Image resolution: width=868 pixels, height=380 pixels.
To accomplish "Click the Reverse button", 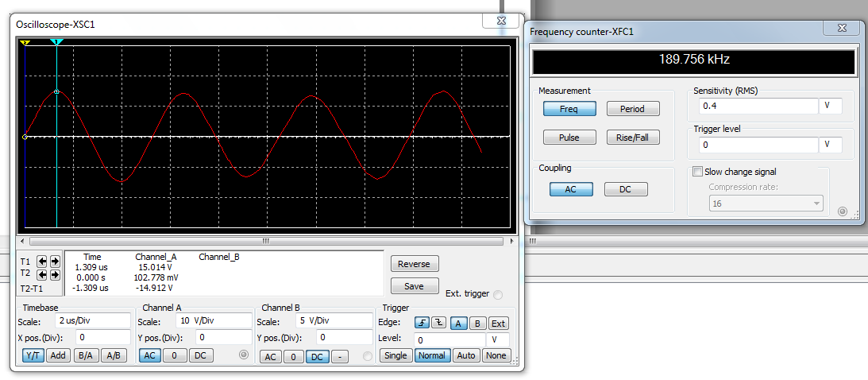I will pyautogui.click(x=414, y=264).
